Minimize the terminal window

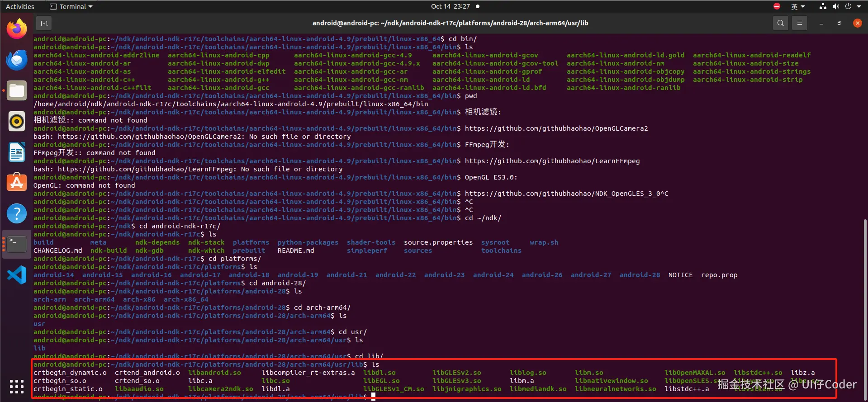click(x=821, y=23)
